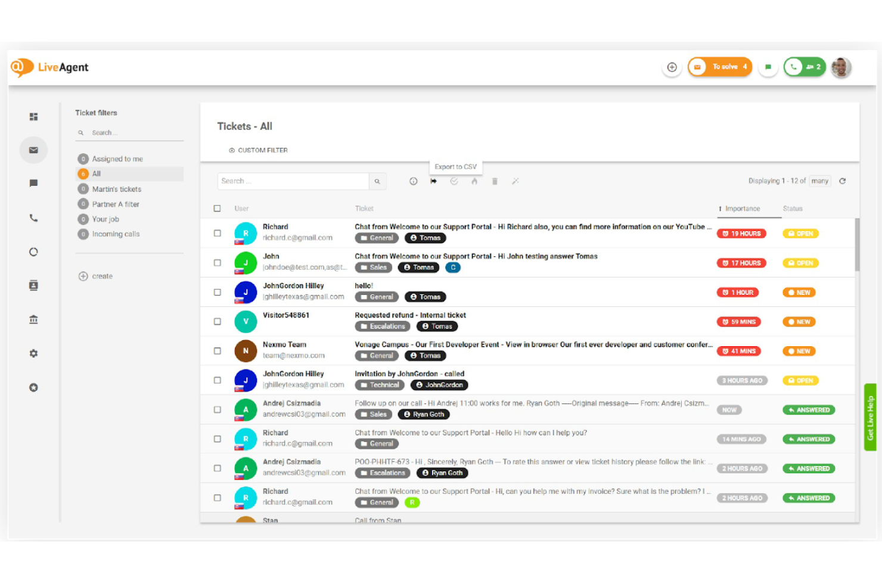
Task: Tick the select-all checkbox in the list header
Action: point(218,209)
